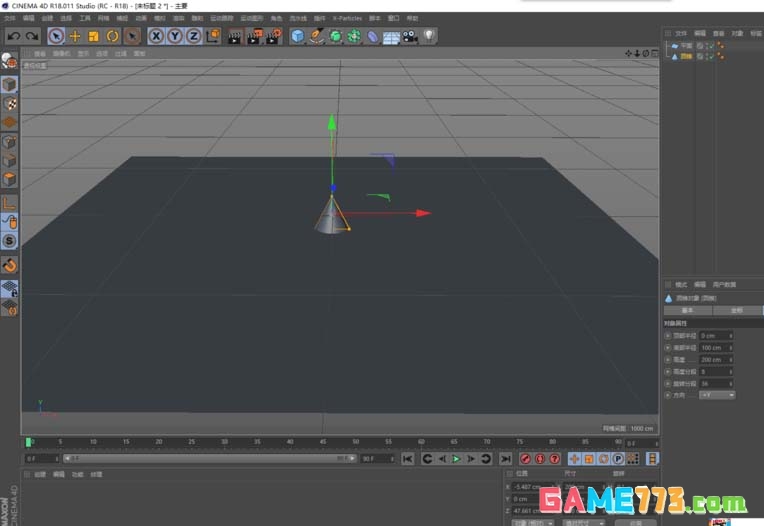The image size is (764, 526).
Task: Click the Redo arrow in the toolbar
Action: tap(32, 36)
